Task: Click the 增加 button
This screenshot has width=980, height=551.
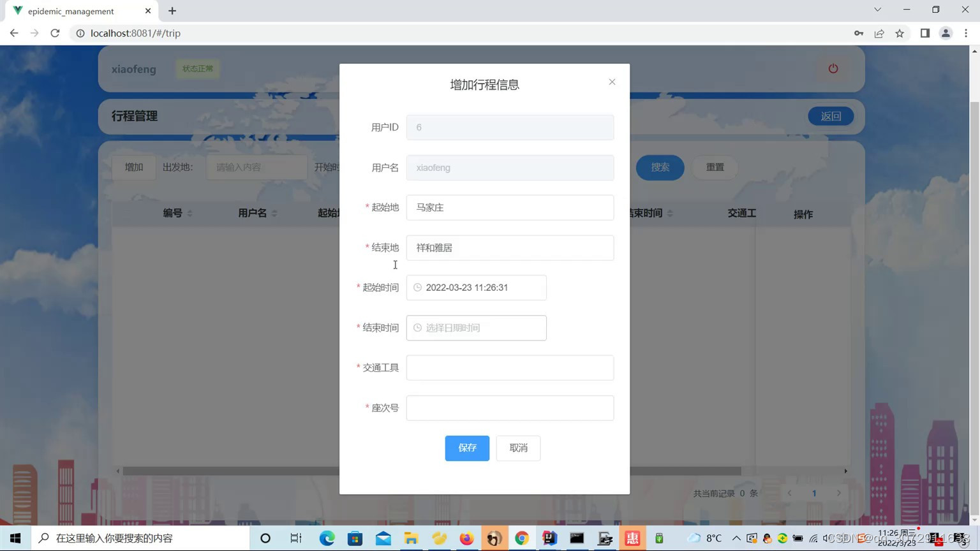Action: [134, 167]
